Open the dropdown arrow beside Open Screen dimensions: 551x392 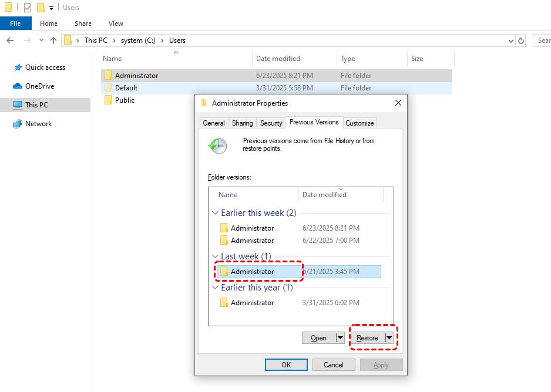pyautogui.click(x=340, y=338)
